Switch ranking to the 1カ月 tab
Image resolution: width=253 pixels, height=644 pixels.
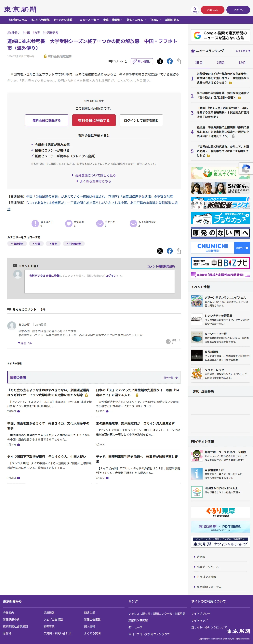click(x=242, y=63)
